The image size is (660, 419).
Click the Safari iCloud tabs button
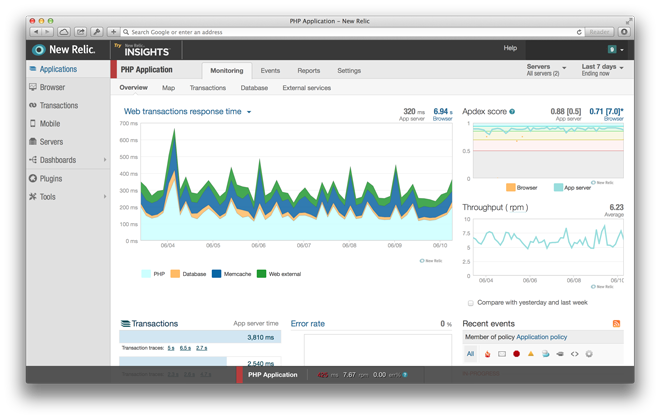64,32
